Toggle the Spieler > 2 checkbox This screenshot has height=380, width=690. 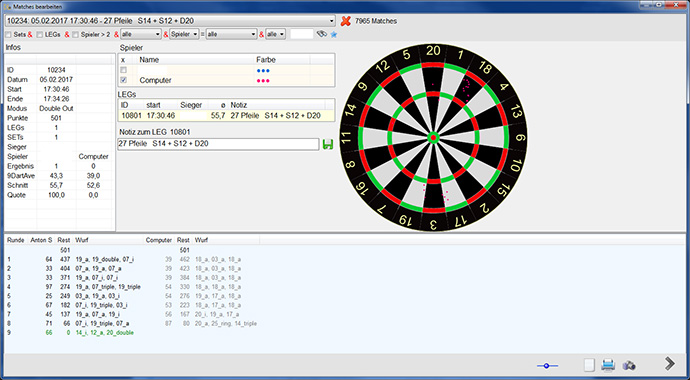[x=76, y=34]
